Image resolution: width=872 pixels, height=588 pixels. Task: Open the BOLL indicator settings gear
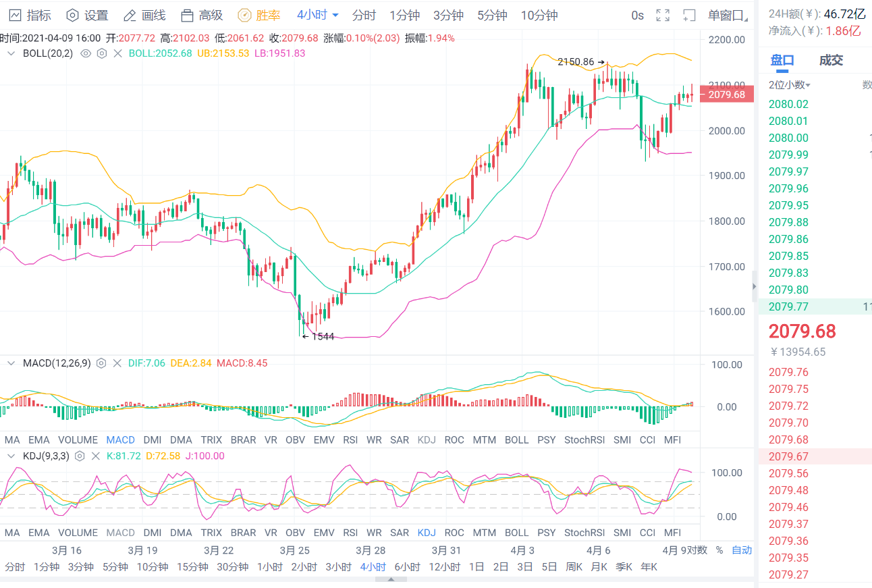click(x=102, y=53)
